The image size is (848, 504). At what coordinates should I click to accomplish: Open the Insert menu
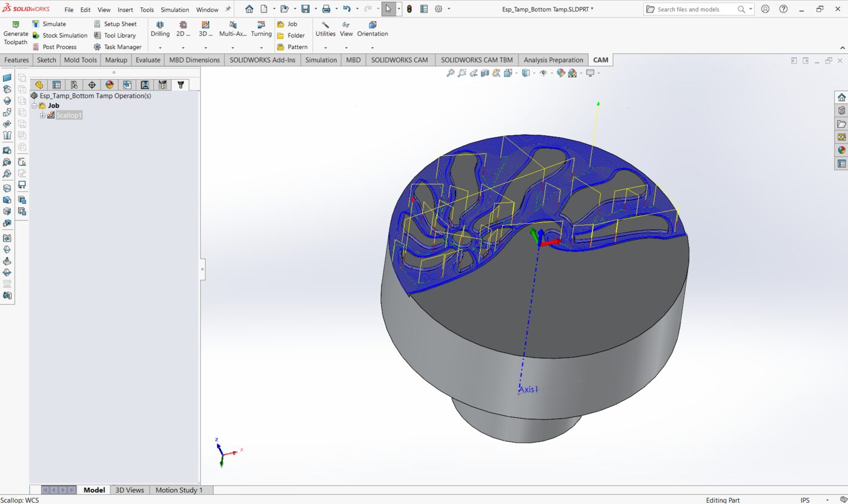pos(125,10)
